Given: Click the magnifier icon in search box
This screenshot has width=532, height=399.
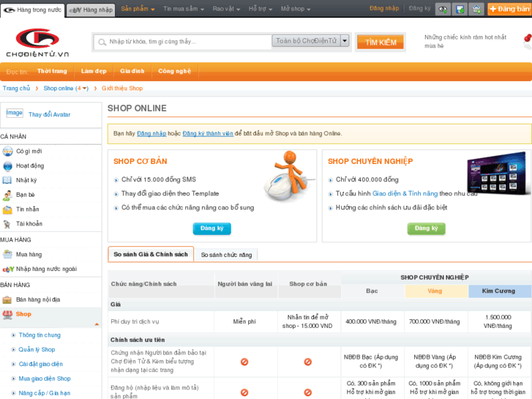Looking at the screenshot, I should pos(102,42).
